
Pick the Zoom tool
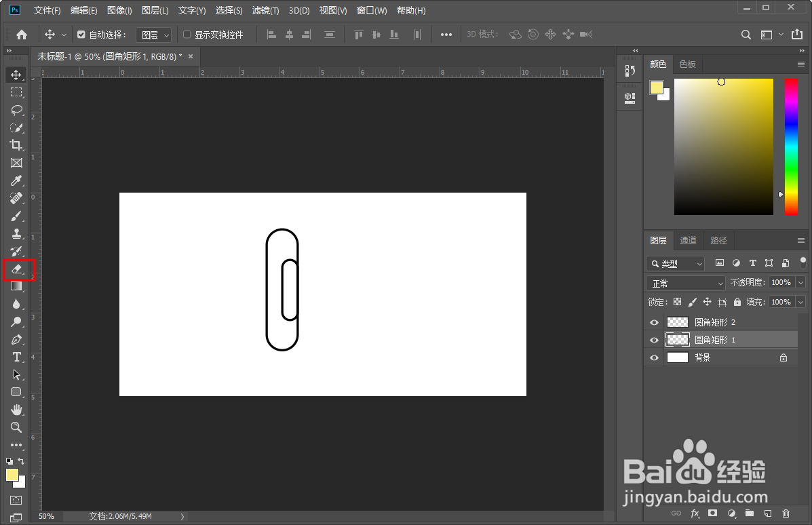pos(16,427)
